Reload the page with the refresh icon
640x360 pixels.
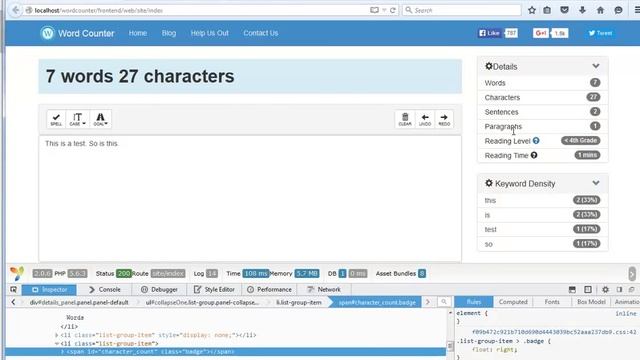click(393, 10)
